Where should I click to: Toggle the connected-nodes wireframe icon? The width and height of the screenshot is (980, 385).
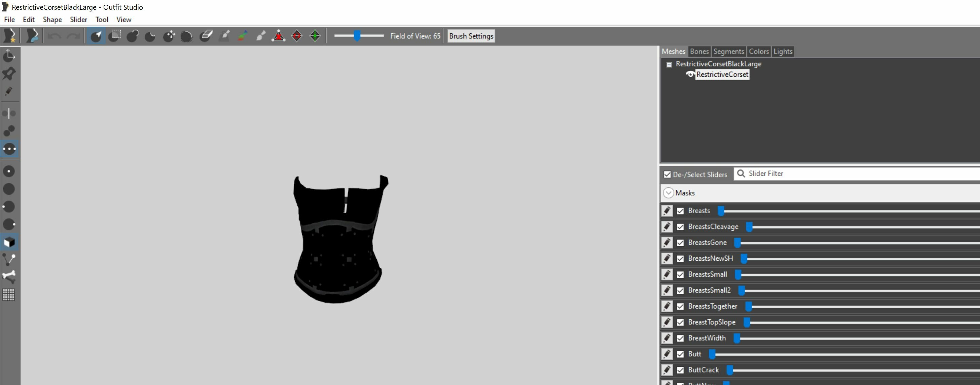(9, 259)
